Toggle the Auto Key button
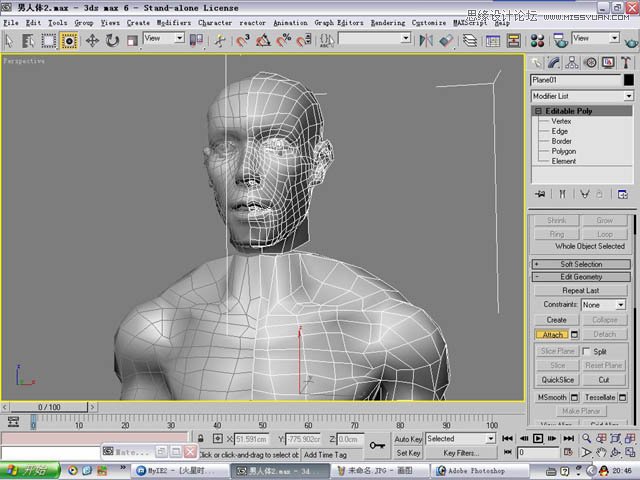 [408, 439]
